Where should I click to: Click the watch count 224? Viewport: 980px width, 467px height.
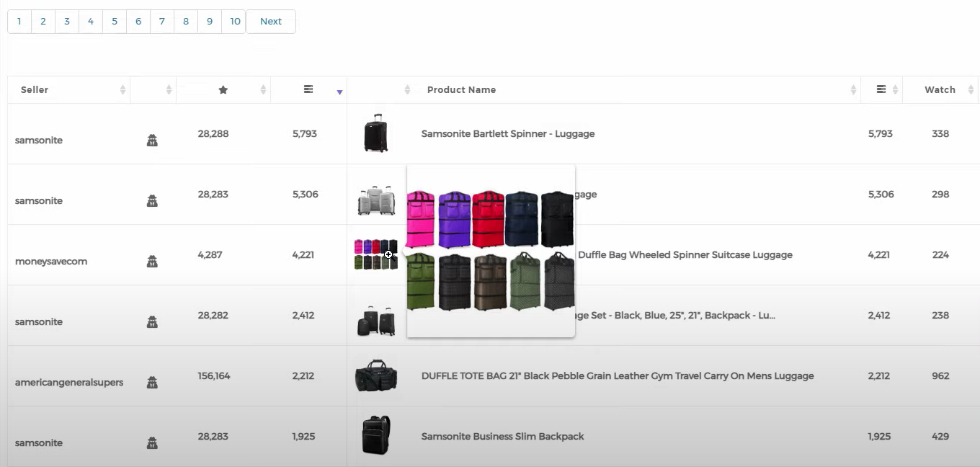pos(940,254)
